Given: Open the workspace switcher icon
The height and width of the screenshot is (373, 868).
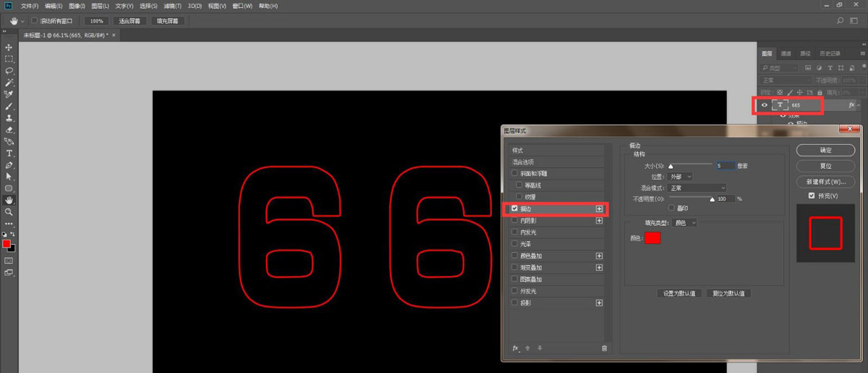Looking at the screenshot, I should pyautogui.click(x=854, y=21).
